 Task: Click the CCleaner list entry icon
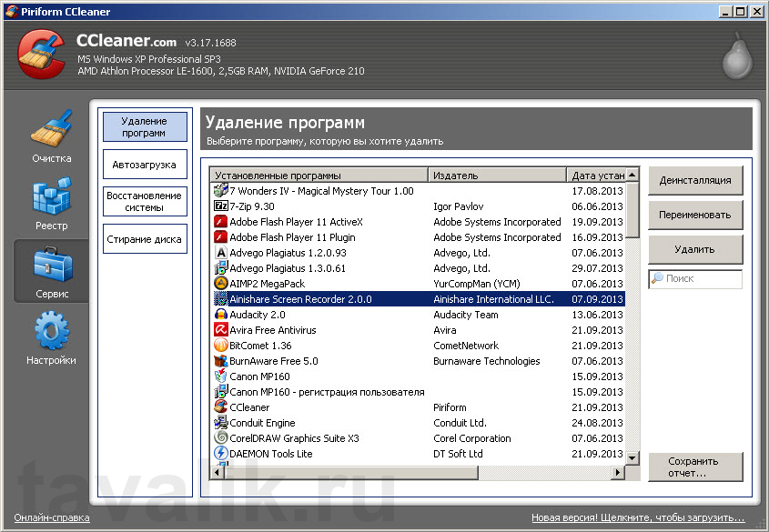221,407
